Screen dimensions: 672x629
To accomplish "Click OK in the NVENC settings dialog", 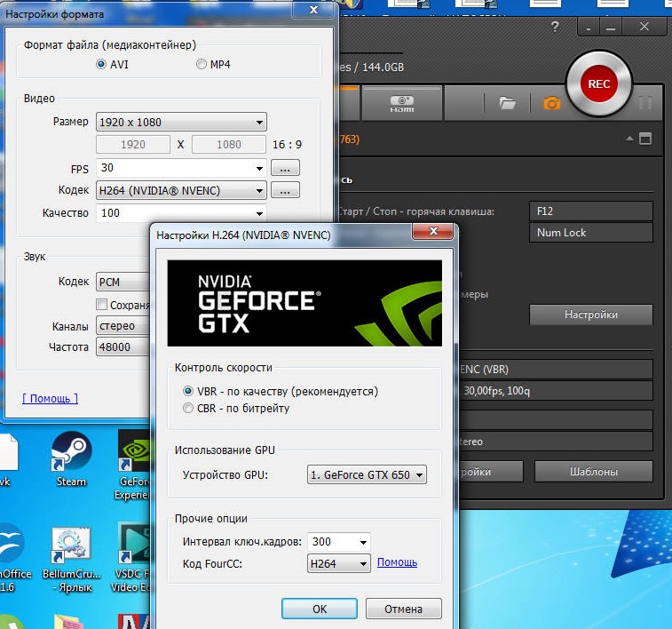I will (x=320, y=609).
